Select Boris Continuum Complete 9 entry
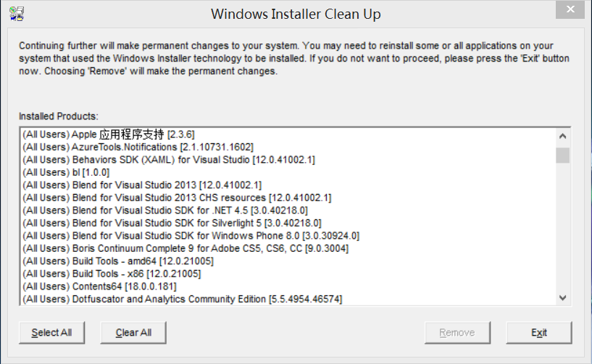 tap(185, 248)
